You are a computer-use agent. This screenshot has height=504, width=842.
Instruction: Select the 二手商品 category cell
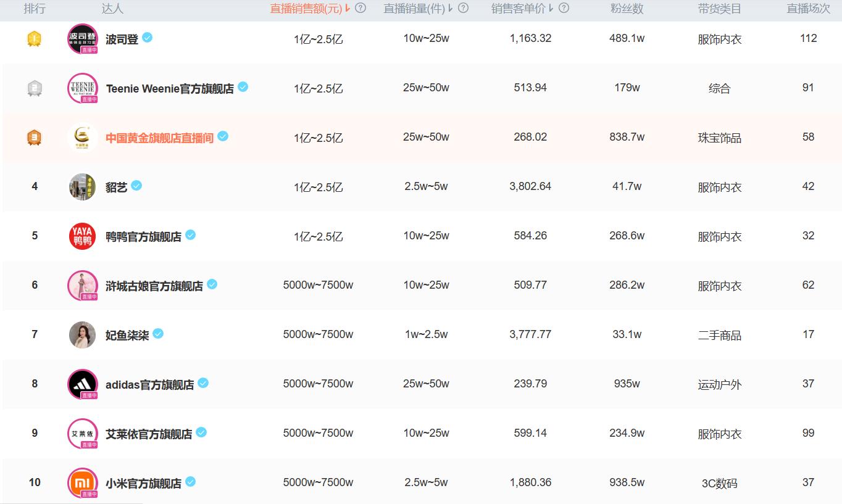tap(719, 335)
